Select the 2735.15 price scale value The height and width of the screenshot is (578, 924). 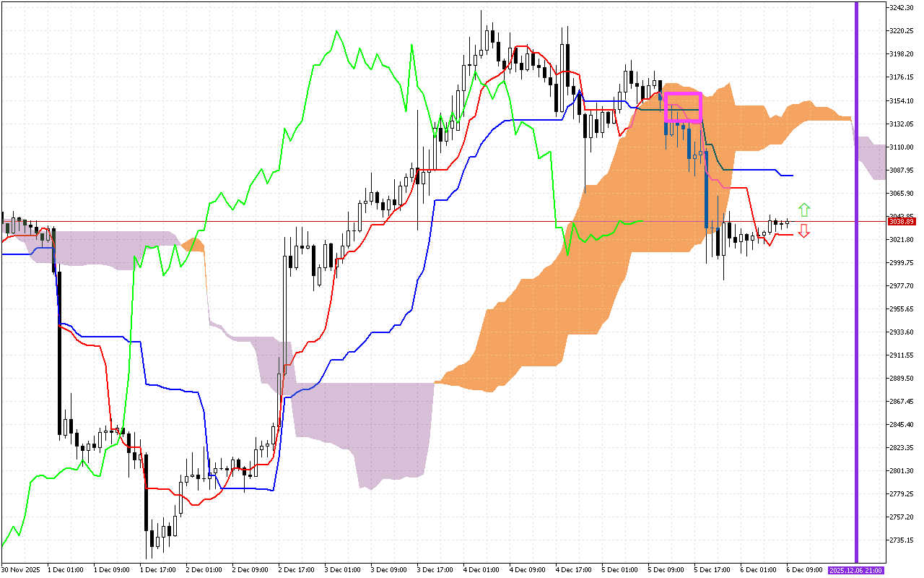click(x=902, y=539)
